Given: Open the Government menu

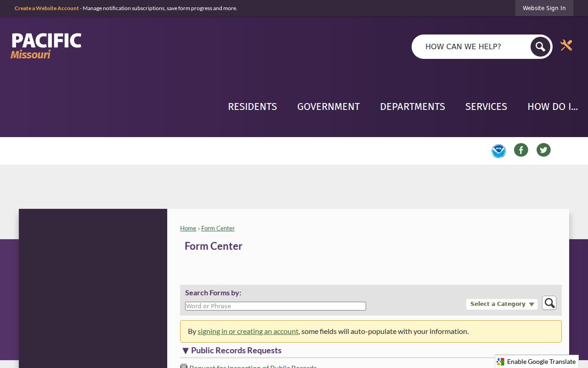Looking at the screenshot, I should (x=328, y=107).
